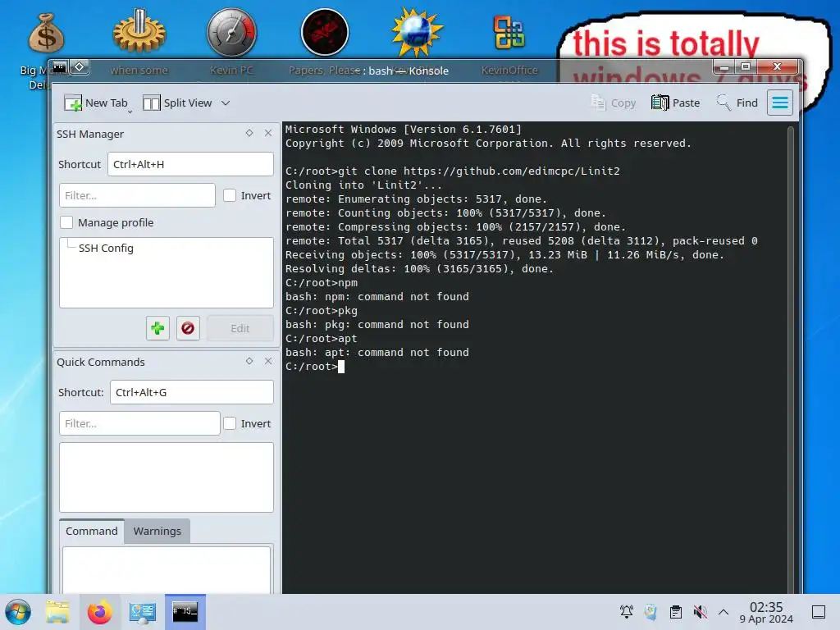Click the Konsole terminal taskbar icon
Screen dimensions: 840x630
coord(185,612)
